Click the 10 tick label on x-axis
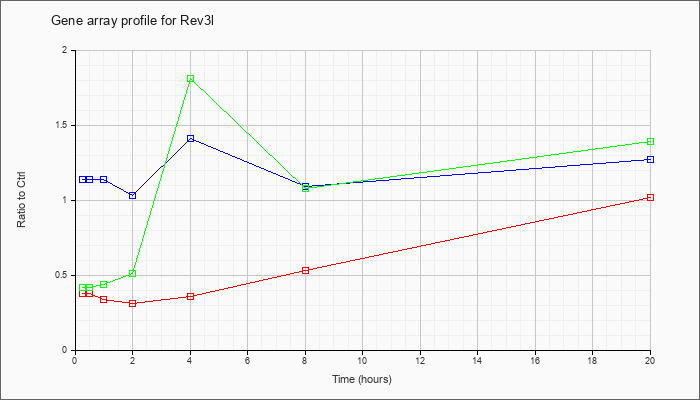700x400 pixels. click(362, 360)
